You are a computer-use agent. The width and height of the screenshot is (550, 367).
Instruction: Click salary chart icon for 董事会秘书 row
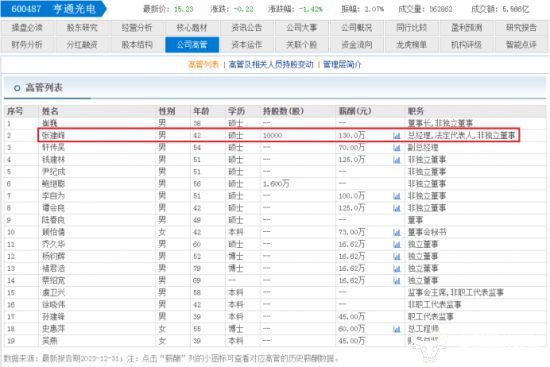click(397, 232)
